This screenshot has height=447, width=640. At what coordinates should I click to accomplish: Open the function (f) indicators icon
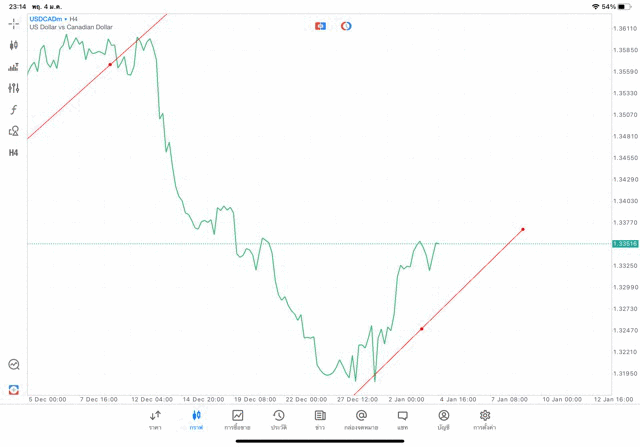pos(14,110)
